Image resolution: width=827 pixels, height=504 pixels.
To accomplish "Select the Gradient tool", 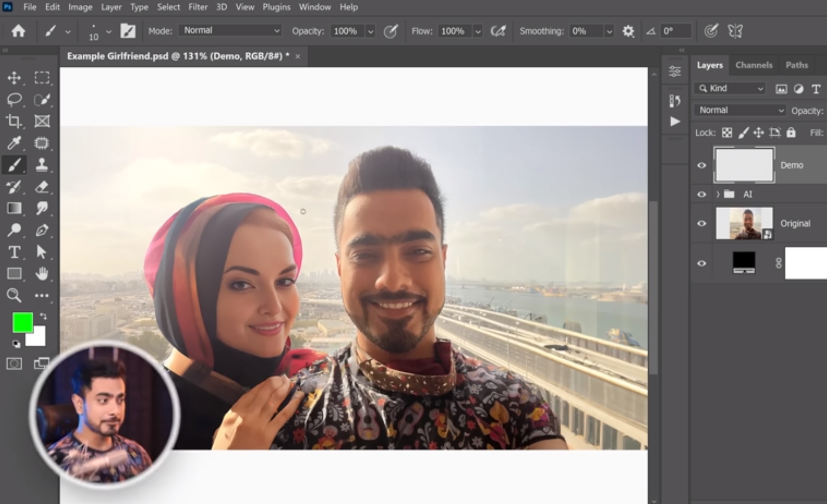I will (14, 208).
